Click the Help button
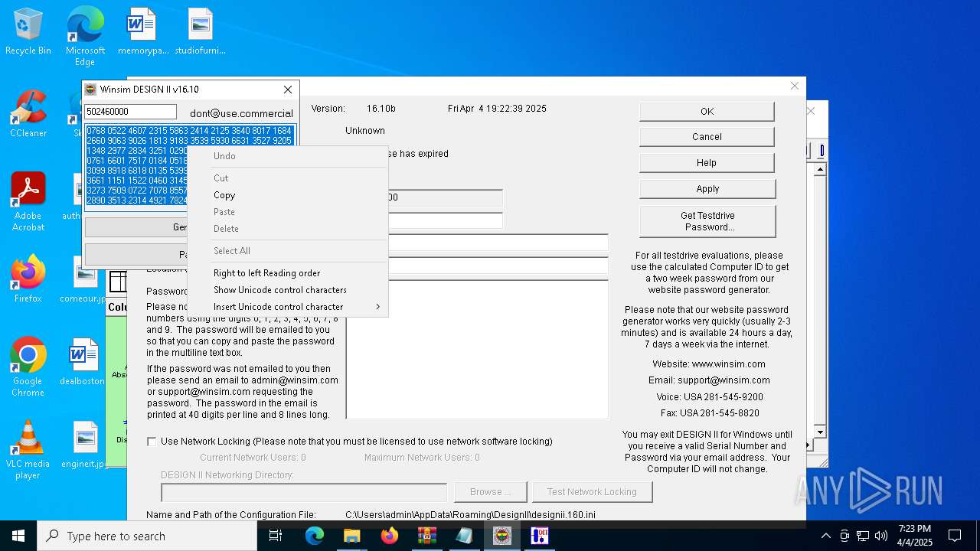 coord(707,163)
